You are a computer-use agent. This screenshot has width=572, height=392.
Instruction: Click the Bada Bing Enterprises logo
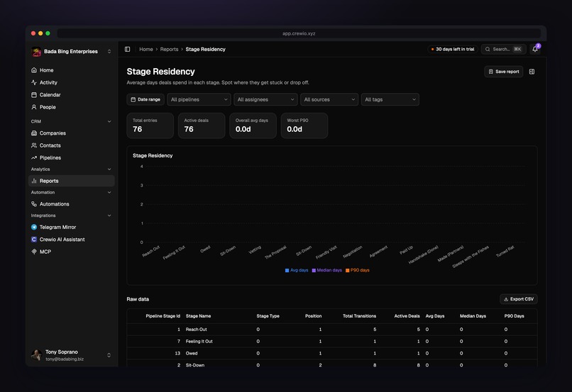(x=36, y=52)
